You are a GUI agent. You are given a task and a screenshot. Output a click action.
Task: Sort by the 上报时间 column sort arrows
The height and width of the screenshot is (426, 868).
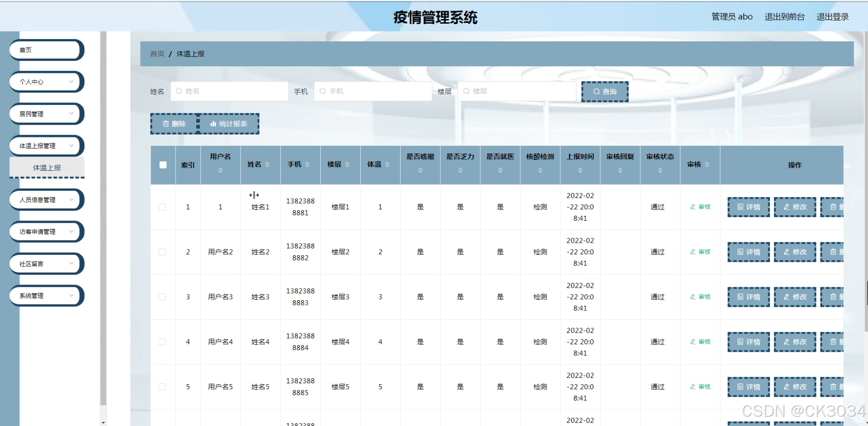[x=580, y=171]
